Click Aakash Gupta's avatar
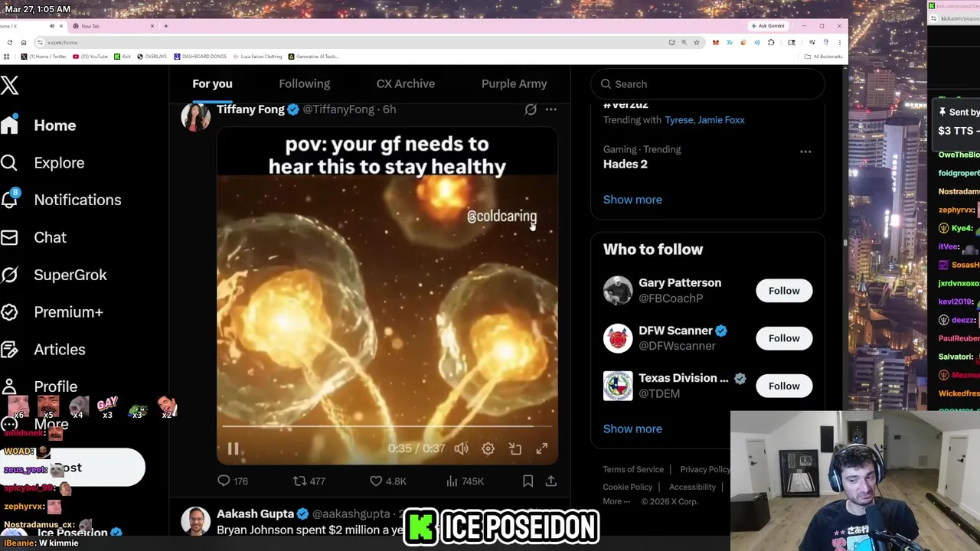 point(195,521)
